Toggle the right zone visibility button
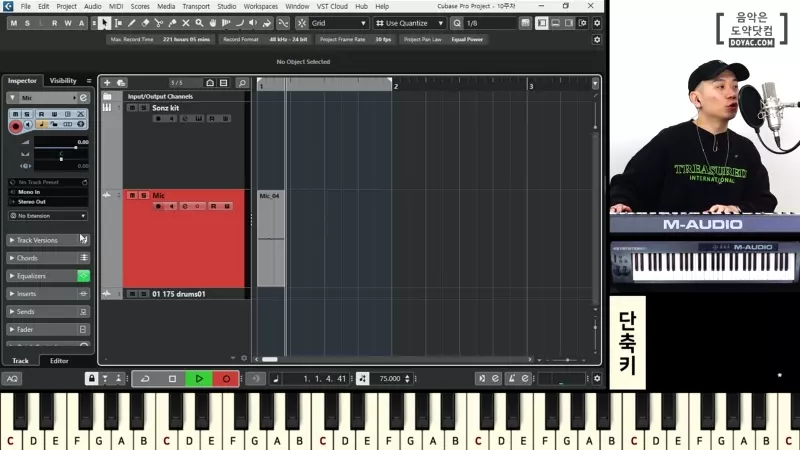The width and height of the screenshot is (800, 450). click(x=569, y=23)
